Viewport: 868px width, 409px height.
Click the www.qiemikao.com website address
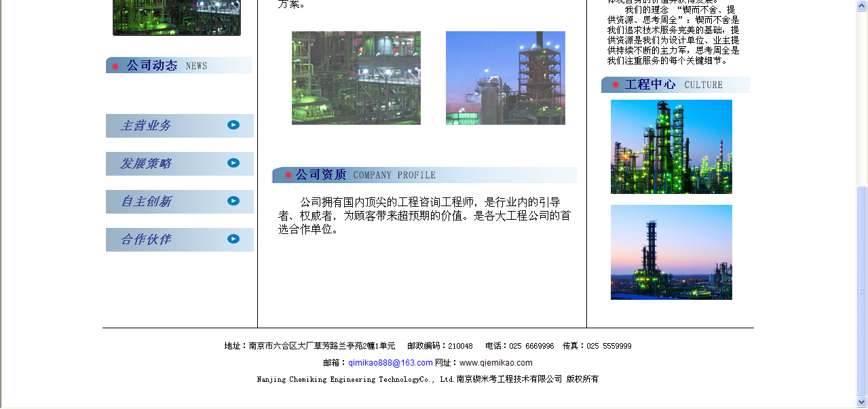coord(495,363)
